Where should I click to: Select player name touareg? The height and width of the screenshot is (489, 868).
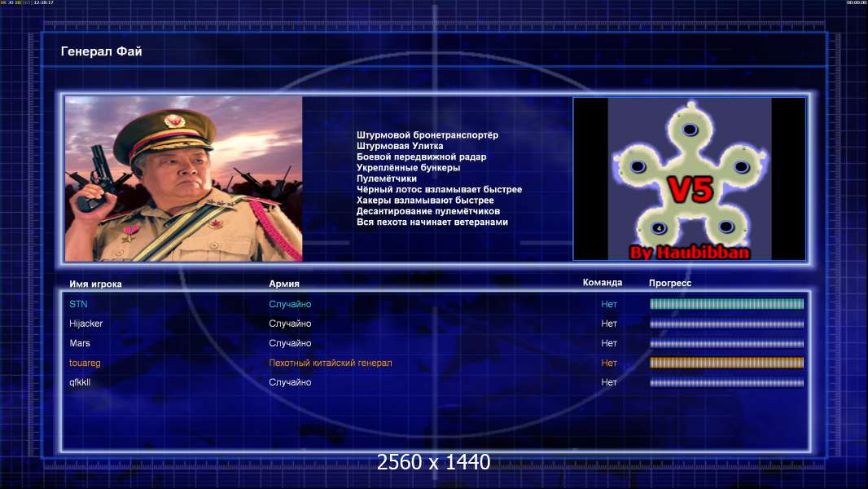click(85, 363)
